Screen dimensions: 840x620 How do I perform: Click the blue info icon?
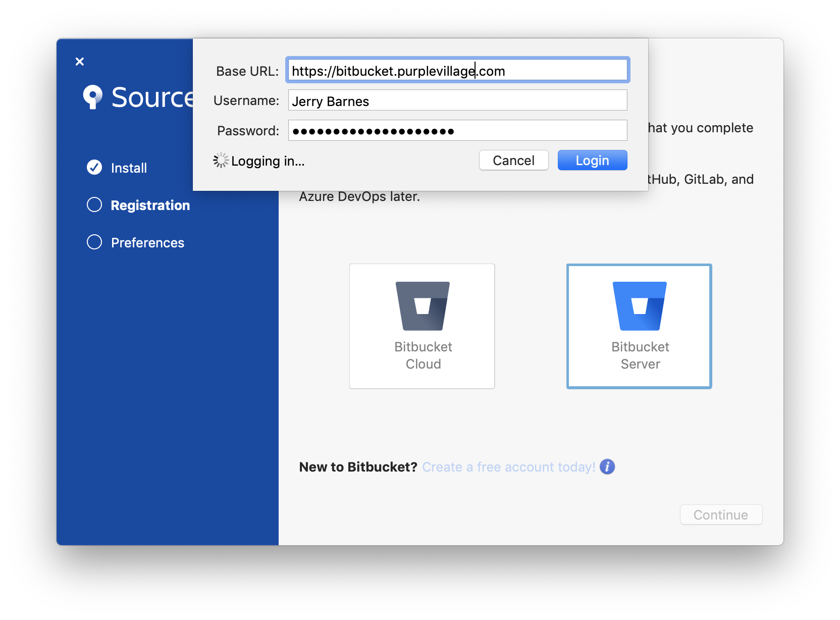coord(607,467)
